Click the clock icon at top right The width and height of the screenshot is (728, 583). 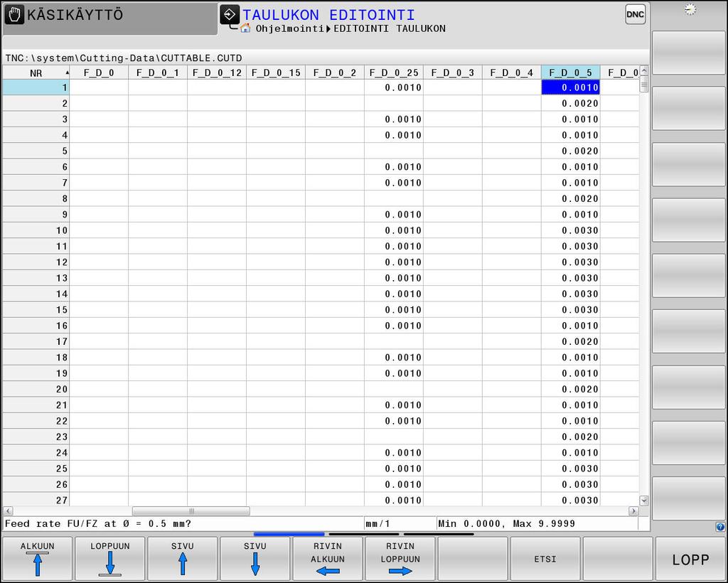(690, 9)
